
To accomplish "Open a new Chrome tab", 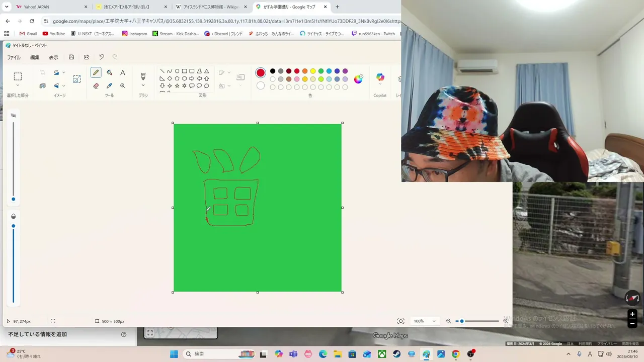I will click(x=337, y=7).
